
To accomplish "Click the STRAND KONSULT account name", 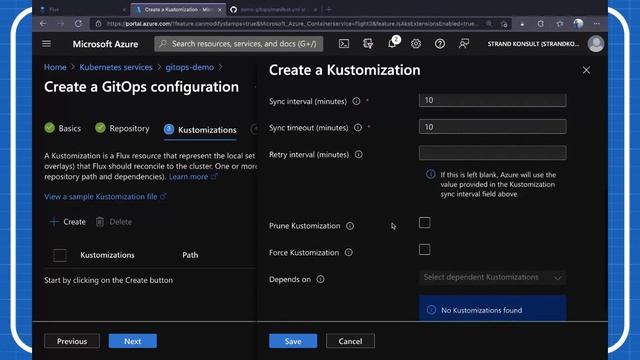I will tap(533, 44).
